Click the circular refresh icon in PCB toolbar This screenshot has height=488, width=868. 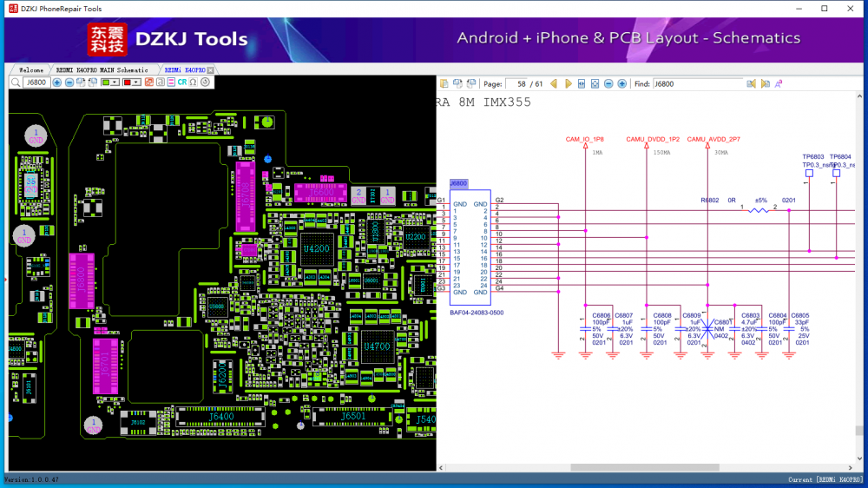(206, 82)
